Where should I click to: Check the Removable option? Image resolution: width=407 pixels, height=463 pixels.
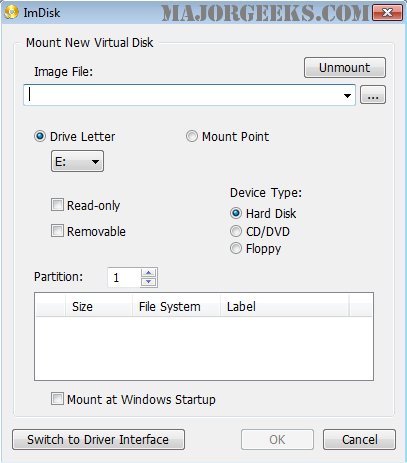[x=57, y=231]
